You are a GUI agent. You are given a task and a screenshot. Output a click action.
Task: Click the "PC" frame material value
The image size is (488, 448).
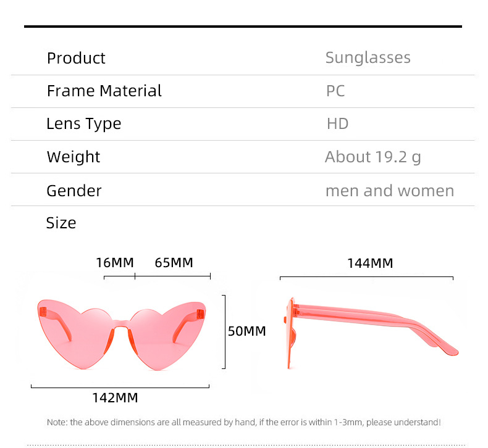pos(335,91)
